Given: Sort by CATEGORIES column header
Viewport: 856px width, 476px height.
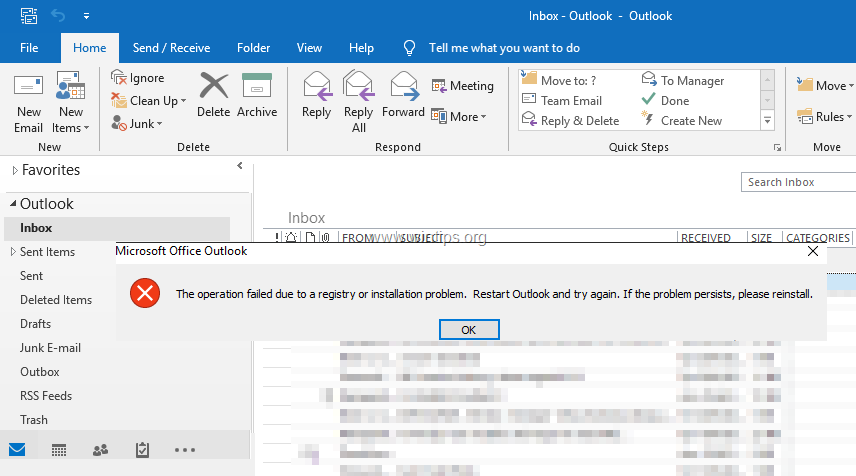Looking at the screenshot, I should click(x=817, y=237).
